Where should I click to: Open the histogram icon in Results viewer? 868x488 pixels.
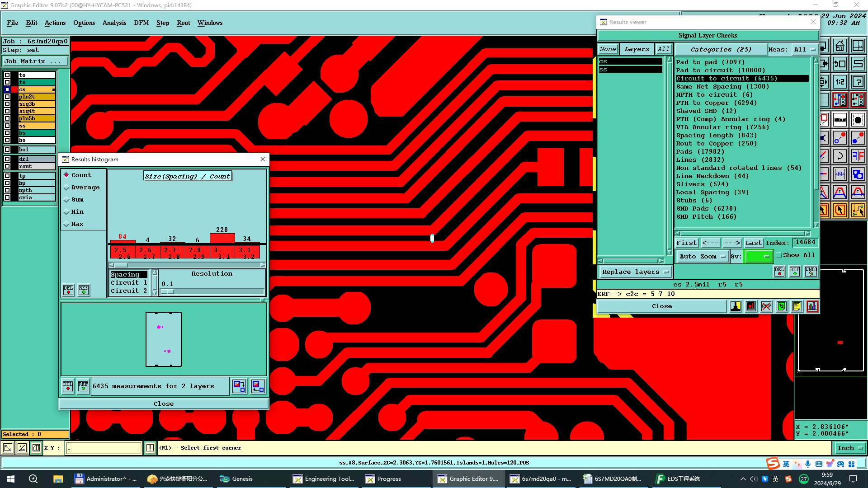coord(812,306)
